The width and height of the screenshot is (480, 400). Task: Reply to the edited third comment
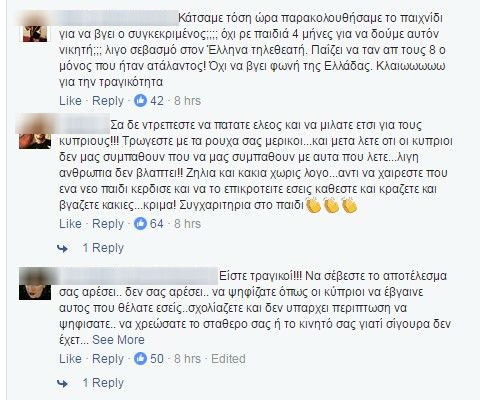click(108, 359)
